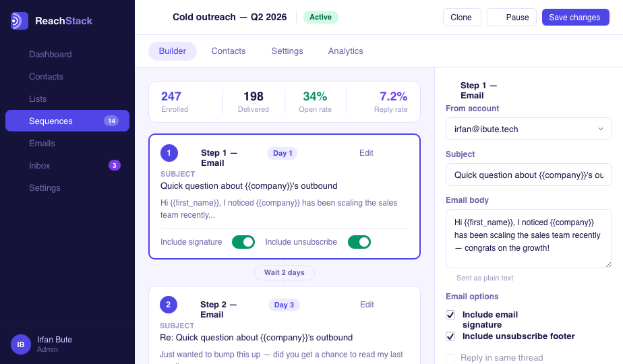Pause the sequence
623x364 pixels.
click(512, 18)
